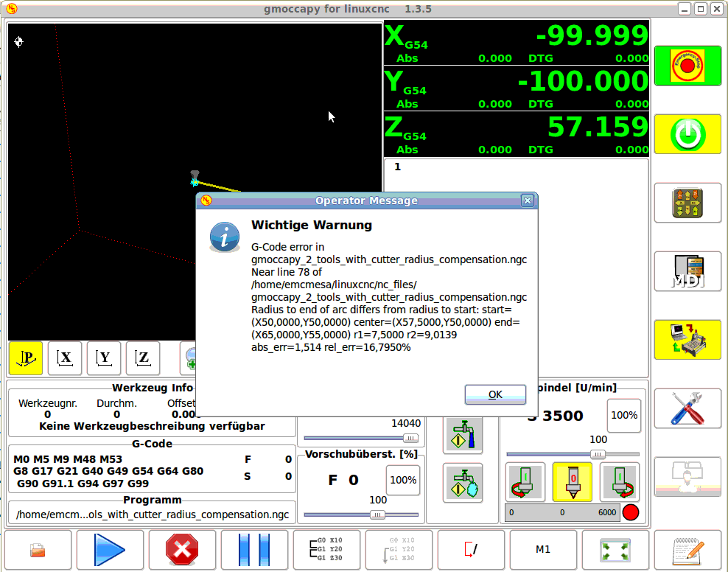The width and height of the screenshot is (728, 572).
Task: Select X axis view
Action: [x=65, y=358]
